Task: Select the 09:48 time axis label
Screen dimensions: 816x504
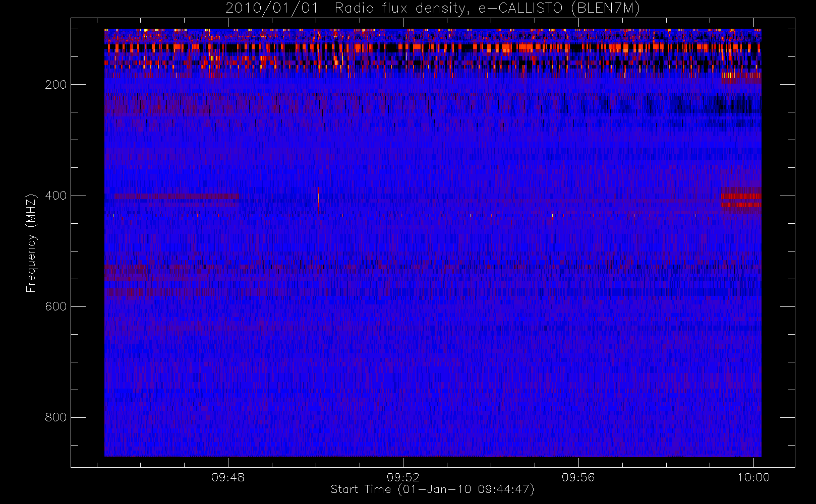Action: [228, 477]
